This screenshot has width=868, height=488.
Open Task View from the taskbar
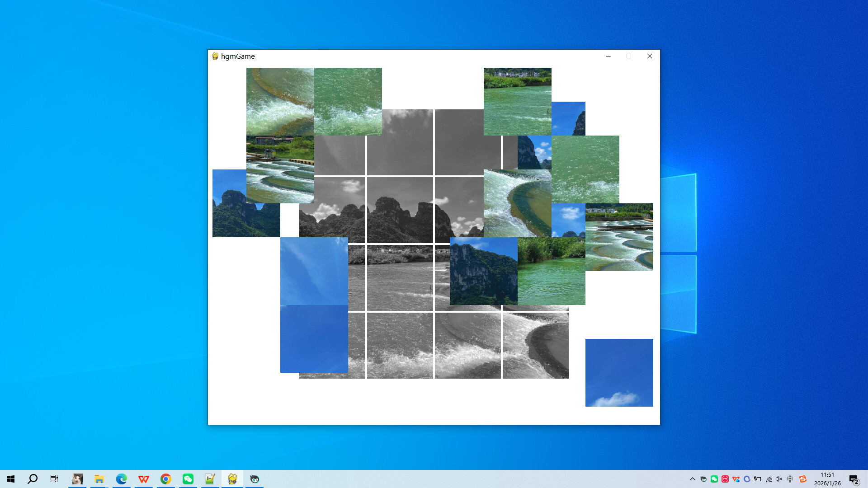click(54, 479)
